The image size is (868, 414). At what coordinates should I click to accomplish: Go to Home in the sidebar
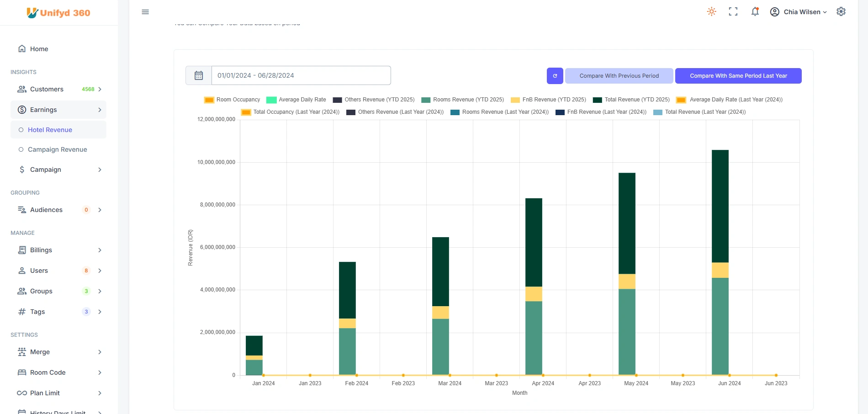(x=58, y=49)
